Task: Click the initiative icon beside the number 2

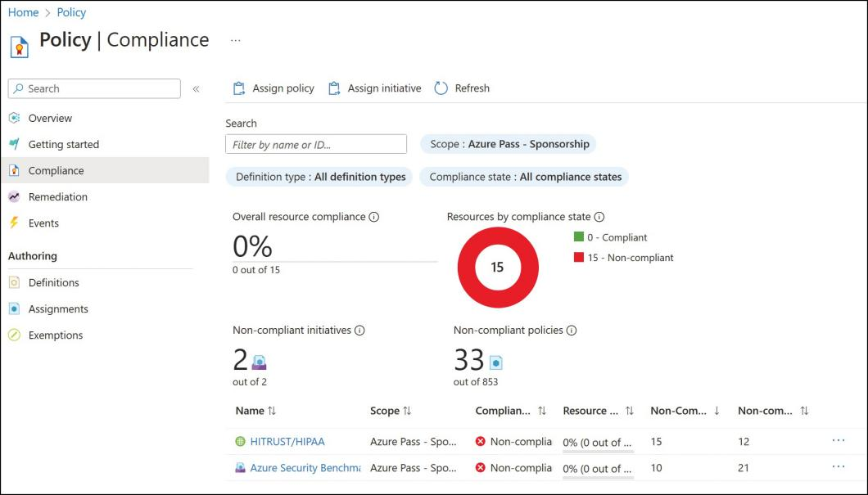Action: click(x=259, y=362)
